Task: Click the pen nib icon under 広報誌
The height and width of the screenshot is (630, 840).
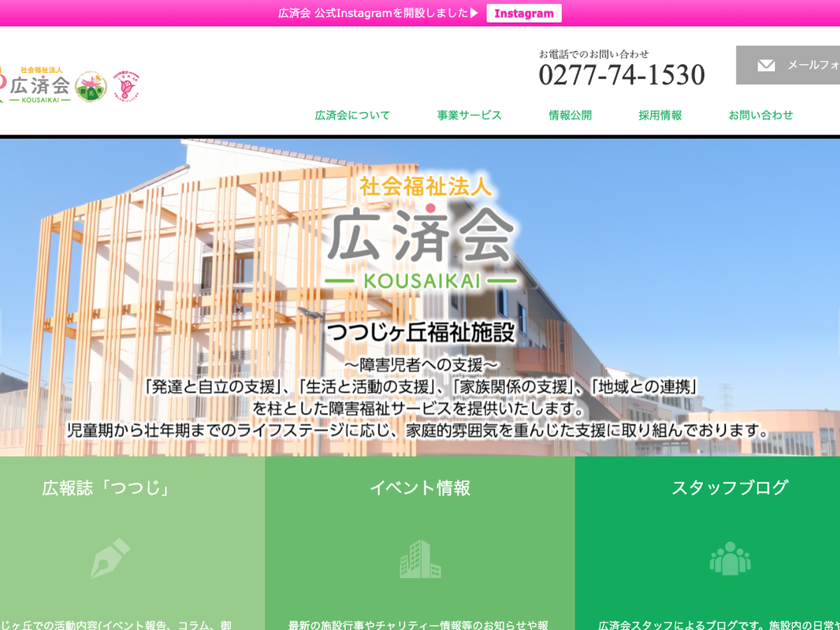Action: coord(111,558)
